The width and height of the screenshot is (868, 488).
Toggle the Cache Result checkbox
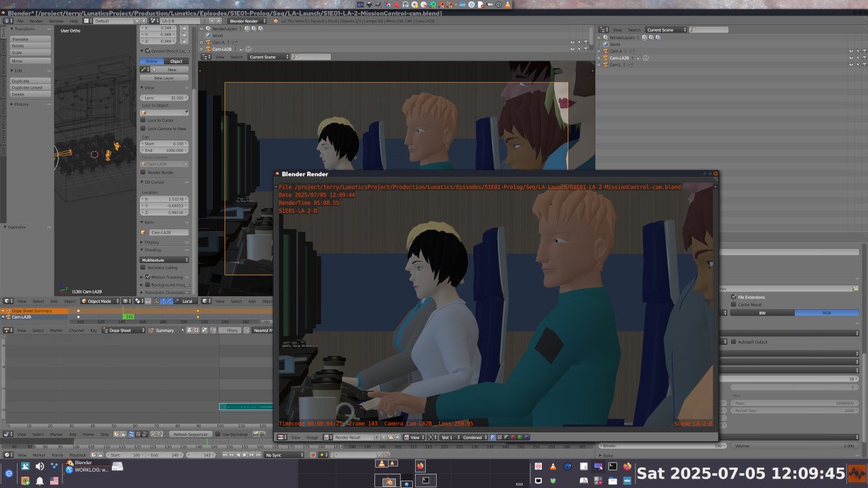coord(734,304)
